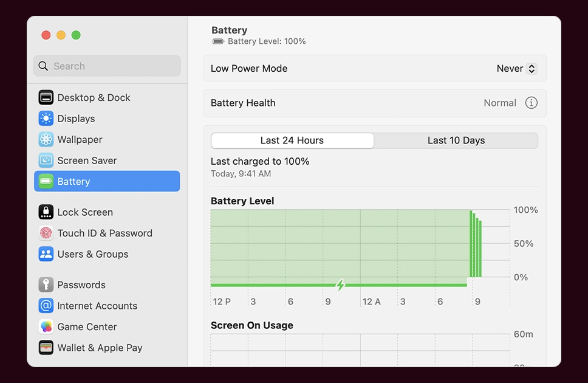Click the Displays sun icon
This screenshot has width=588, height=383.
pyautogui.click(x=46, y=119)
